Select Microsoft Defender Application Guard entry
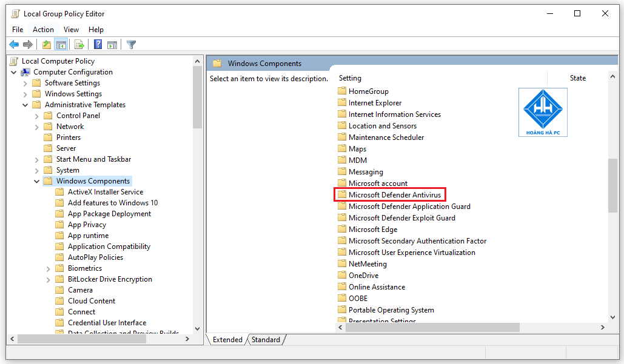624x364 pixels. point(409,207)
